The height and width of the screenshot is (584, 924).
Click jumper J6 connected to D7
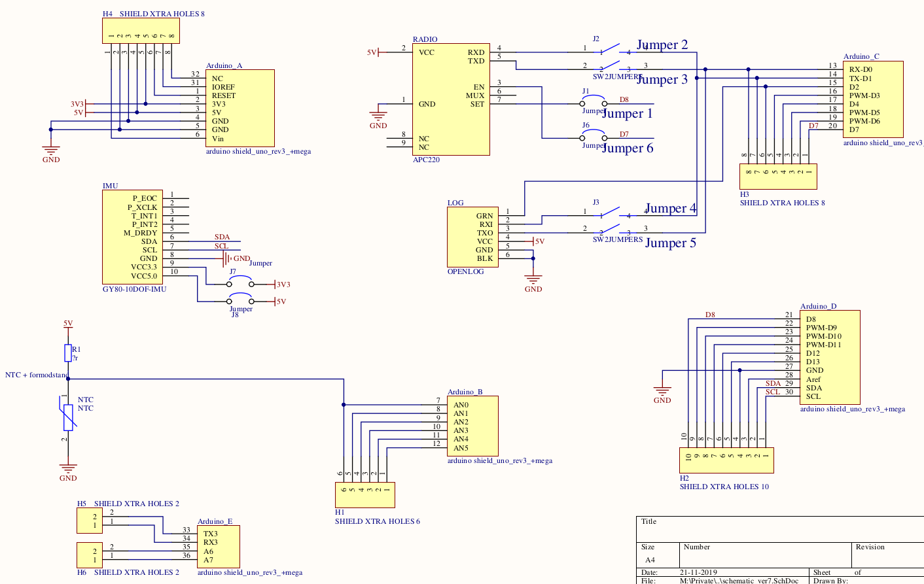tap(594, 137)
